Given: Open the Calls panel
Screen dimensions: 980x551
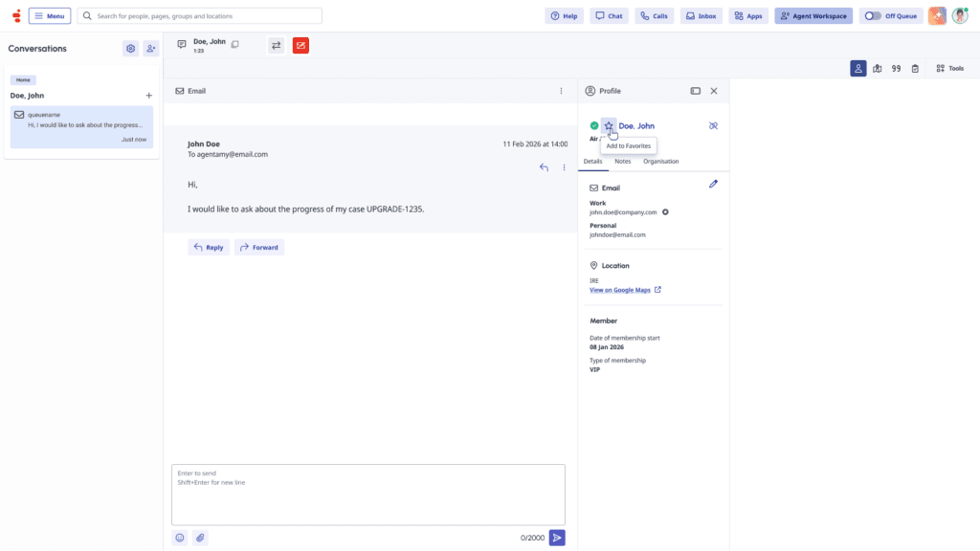Looking at the screenshot, I should click(x=655, y=15).
